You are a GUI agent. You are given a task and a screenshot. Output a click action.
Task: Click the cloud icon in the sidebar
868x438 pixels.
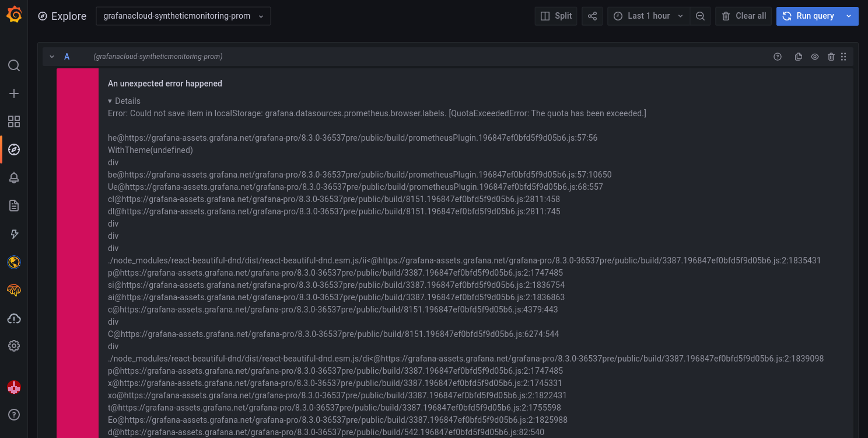pos(14,318)
